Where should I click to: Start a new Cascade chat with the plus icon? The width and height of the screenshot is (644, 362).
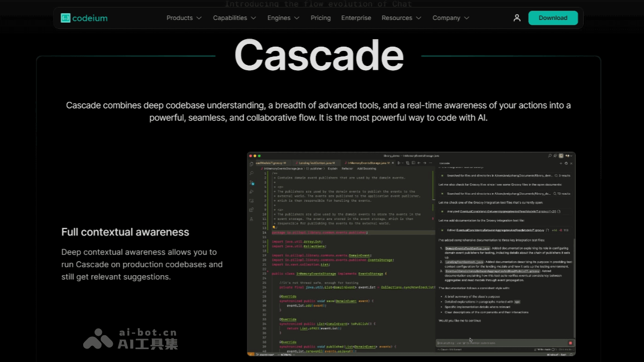(561, 163)
